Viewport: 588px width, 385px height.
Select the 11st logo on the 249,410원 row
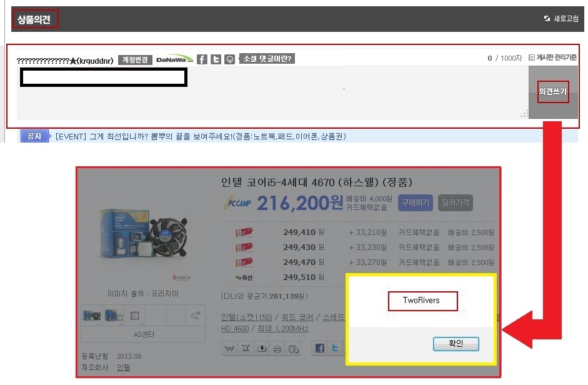[244, 232]
